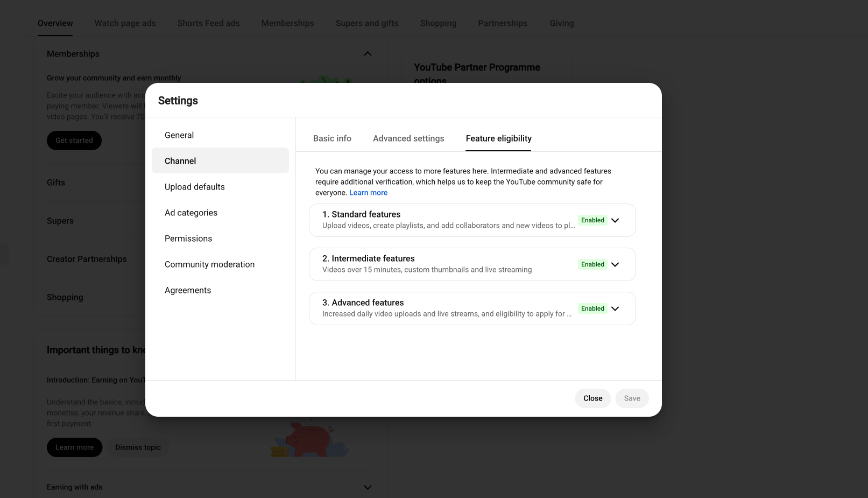Click the 'Earning with ads' heading

74,487
